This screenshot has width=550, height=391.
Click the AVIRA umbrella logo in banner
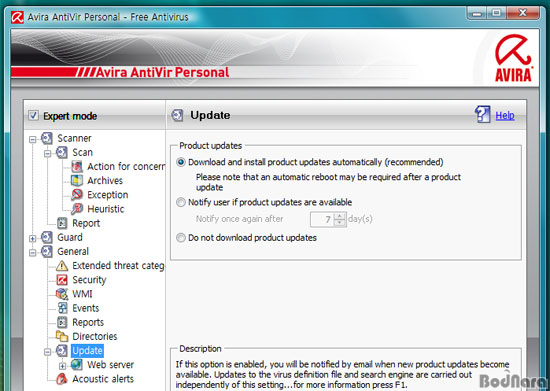[513, 58]
